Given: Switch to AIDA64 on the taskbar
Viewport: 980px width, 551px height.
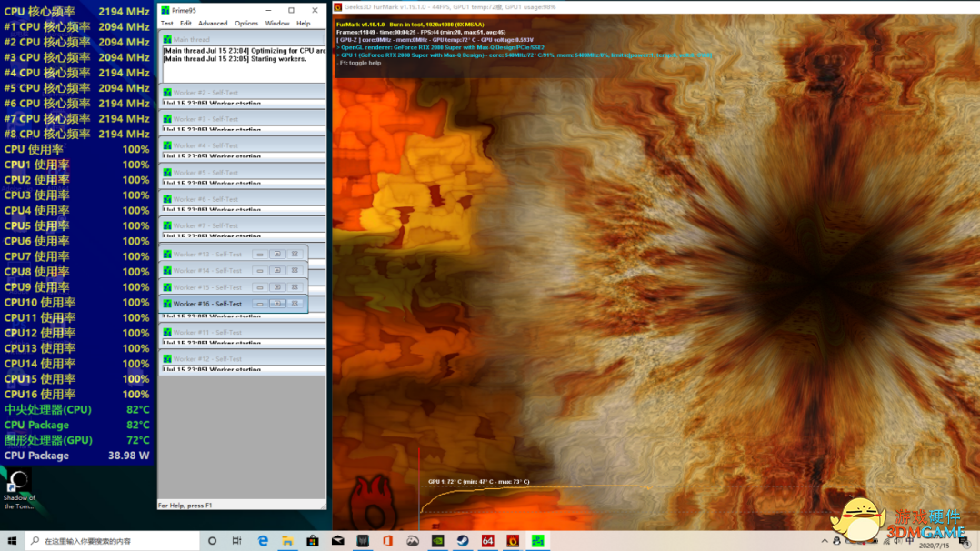Looking at the screenshot, I should [x=487, y=541].
